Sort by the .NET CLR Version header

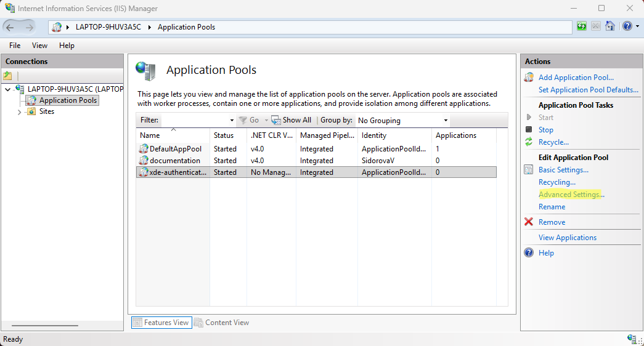[x=272, y=135]
